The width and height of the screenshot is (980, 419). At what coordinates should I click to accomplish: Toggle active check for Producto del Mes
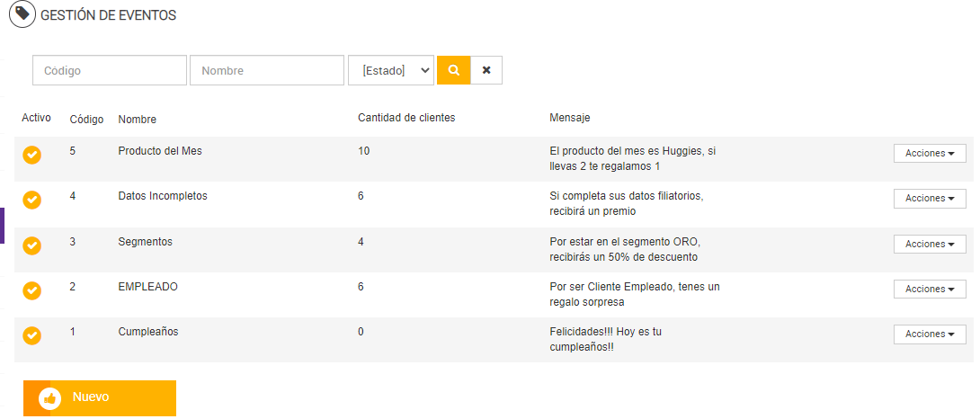pos(32,155)
